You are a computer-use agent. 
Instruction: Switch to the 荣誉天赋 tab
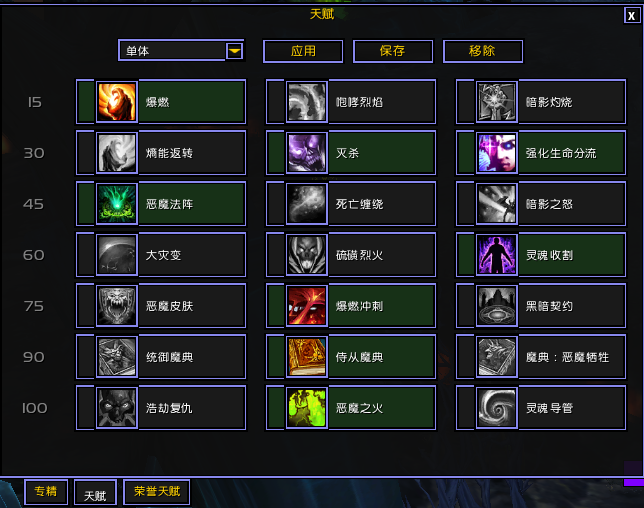tap(157, 492)
